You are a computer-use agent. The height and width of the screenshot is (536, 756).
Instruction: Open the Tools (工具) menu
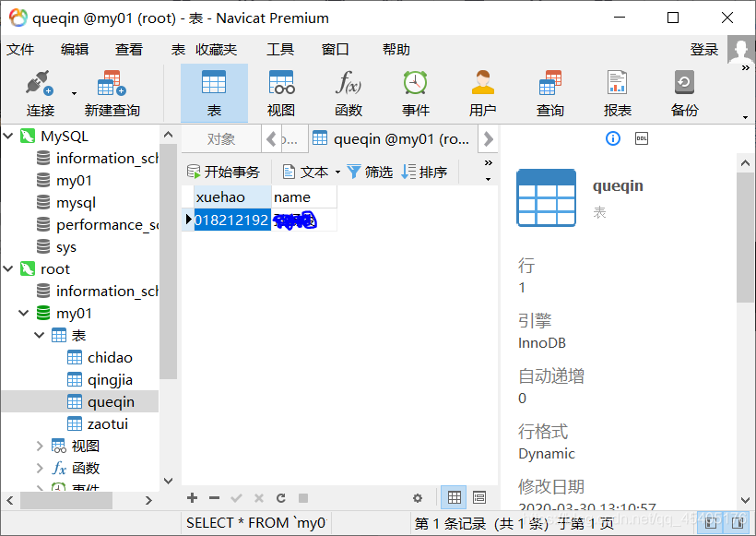pos(280,49)
